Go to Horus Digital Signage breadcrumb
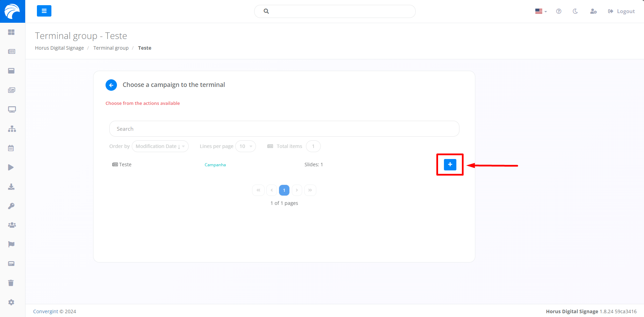This screenshot has width=644, height=317. coord(59,48)
